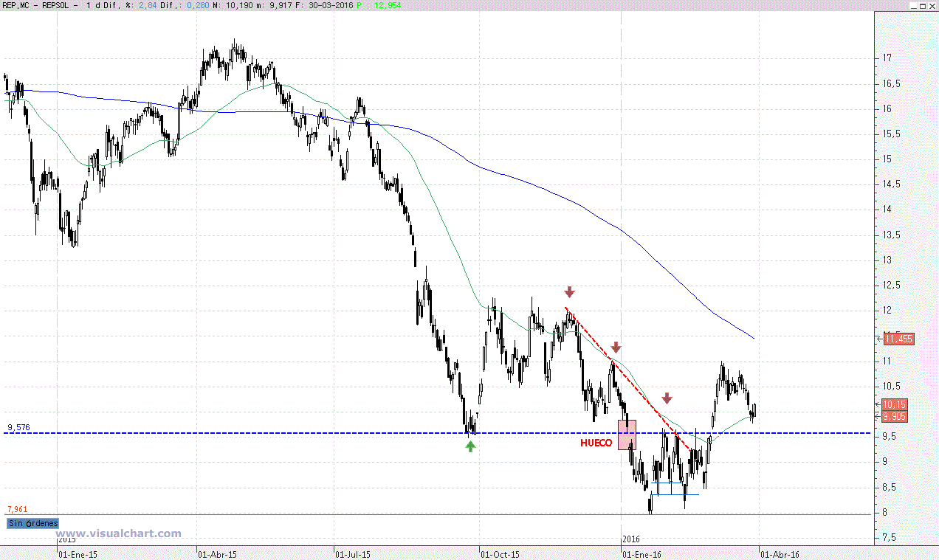Click the 11,455 price tag on axis
Image resolution: width=939 pixels, height=560 pixels.
pos(899,339)
